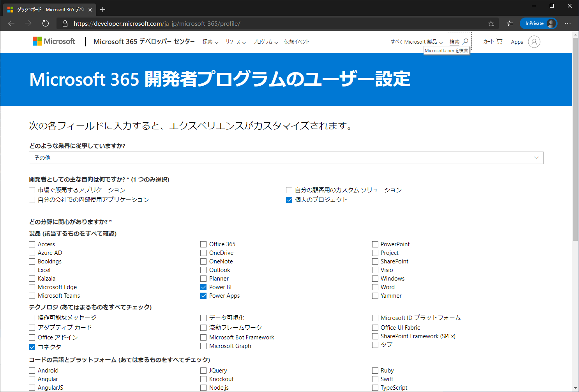Go back with the browser back arrow
This screenshot has width=579, height=392.
click(x=11, y=23)
